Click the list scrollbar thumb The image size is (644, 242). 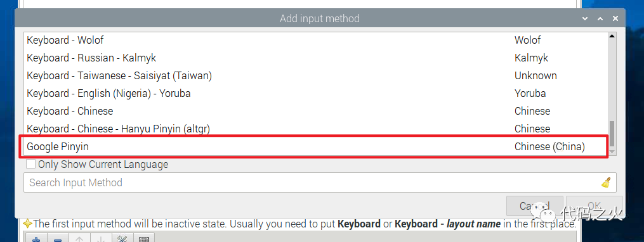[x=612, y=134]
